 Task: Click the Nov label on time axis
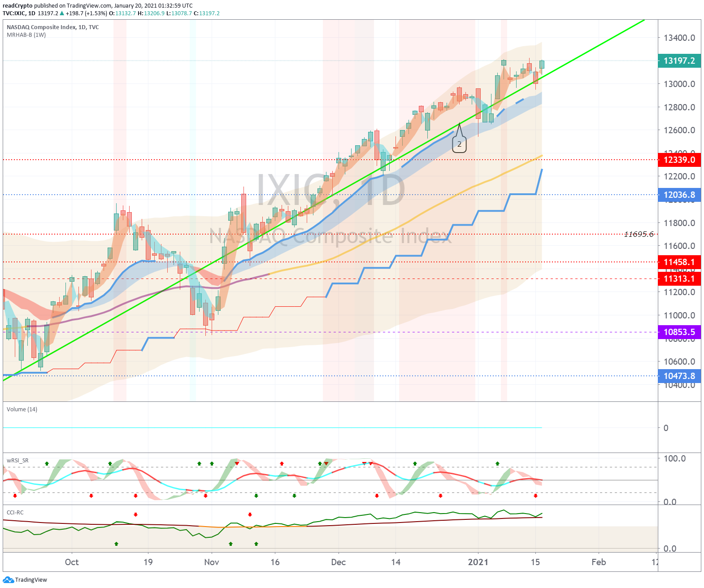212,562
